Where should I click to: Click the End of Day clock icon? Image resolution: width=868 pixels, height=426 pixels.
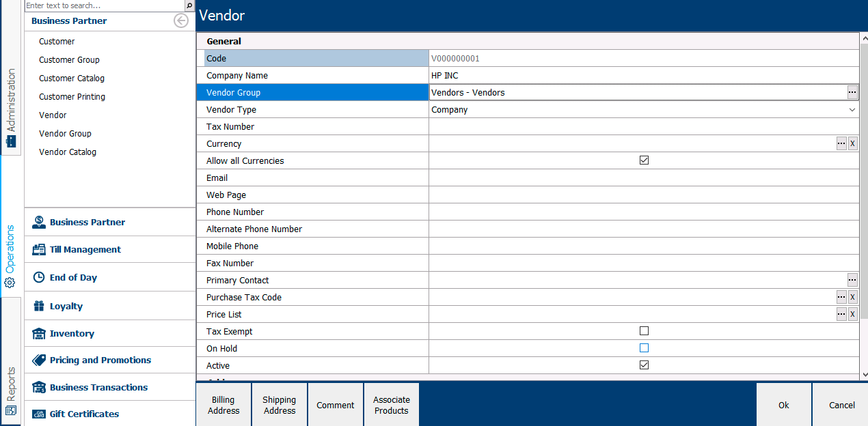pos(39,278)
